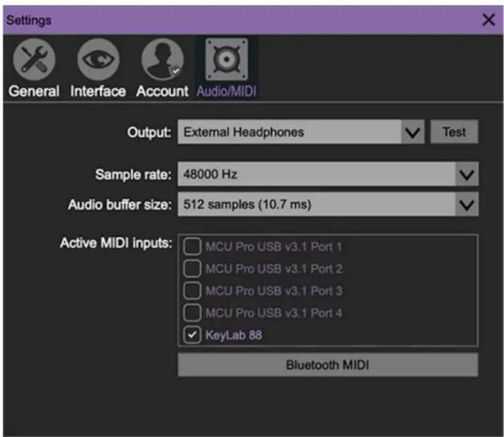The width and height of the screenshot is (504, 437).
Task: Expand the Sample rate dropdown arrow
Action: point(467,175)
